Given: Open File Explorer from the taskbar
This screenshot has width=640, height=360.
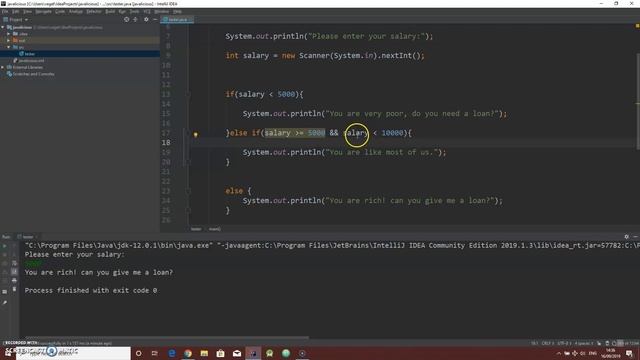Looking at the screenshot, I should click(x=204, y=353).
